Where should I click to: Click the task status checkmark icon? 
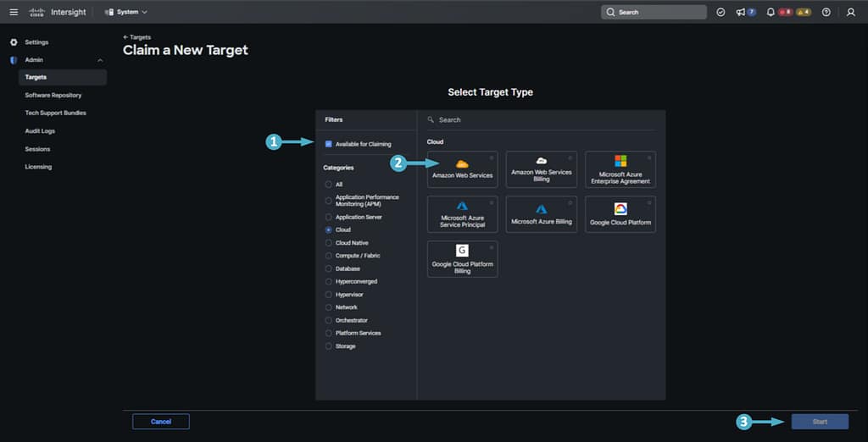(x=721, y=12)
